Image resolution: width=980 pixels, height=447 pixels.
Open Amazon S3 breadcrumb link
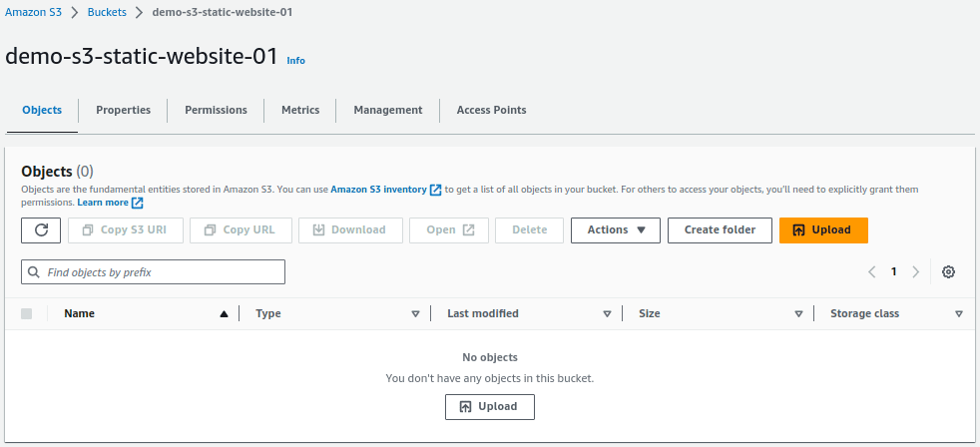[34, 12]
